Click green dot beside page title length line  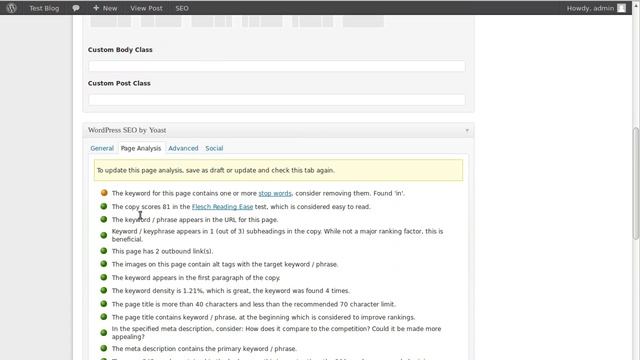(104, 304)
